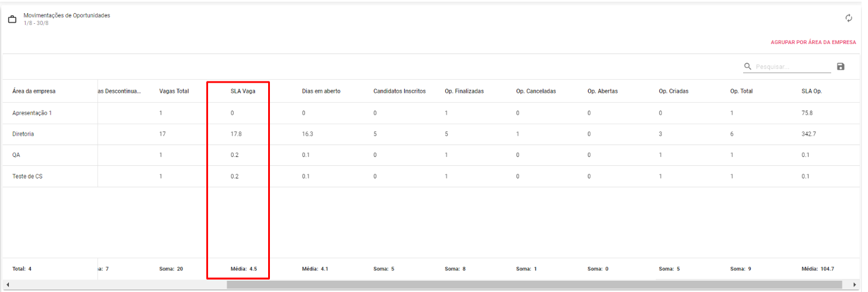
Task: Click the 17.8 SLA Vaga value
Action: coord(236,134)
